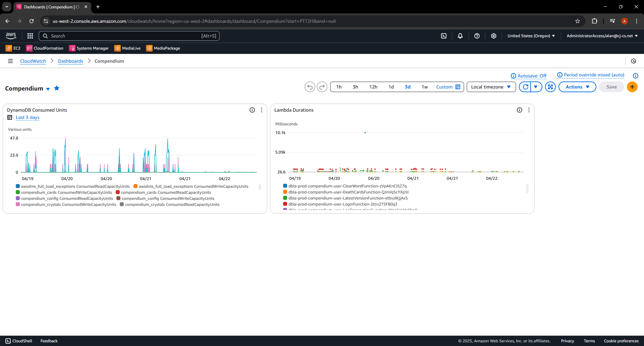Open the AdministratorAccess account menu

602,36
